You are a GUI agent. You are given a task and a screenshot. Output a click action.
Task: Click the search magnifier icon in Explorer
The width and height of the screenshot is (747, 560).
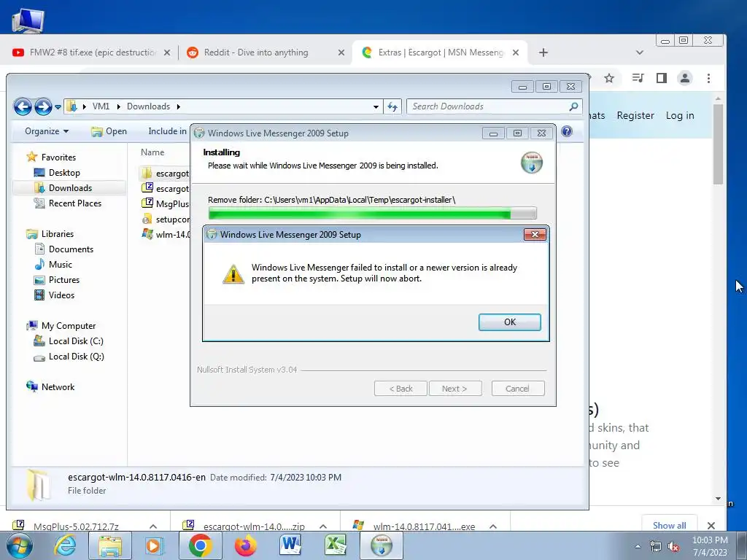pyautogui.click(x=573, y=106)
